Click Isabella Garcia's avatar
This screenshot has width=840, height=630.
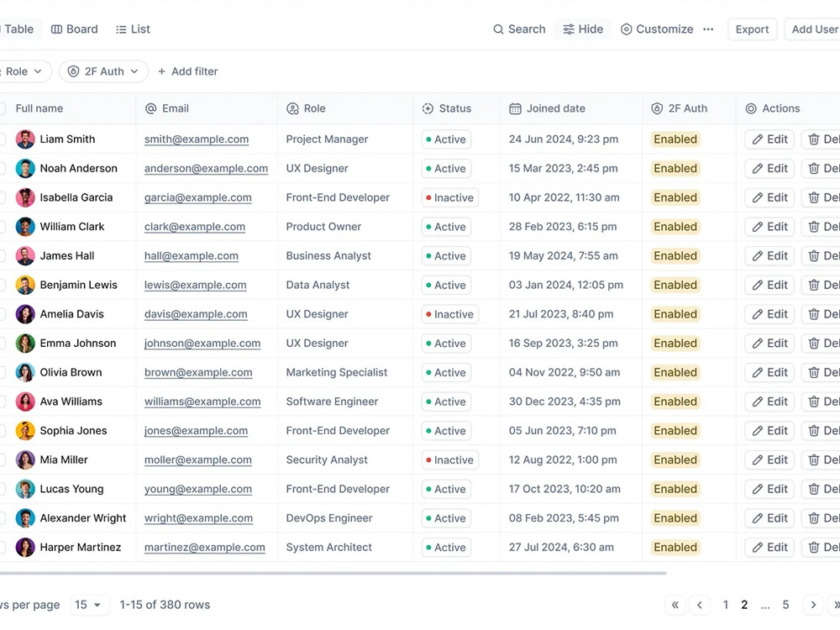[25, 197]
